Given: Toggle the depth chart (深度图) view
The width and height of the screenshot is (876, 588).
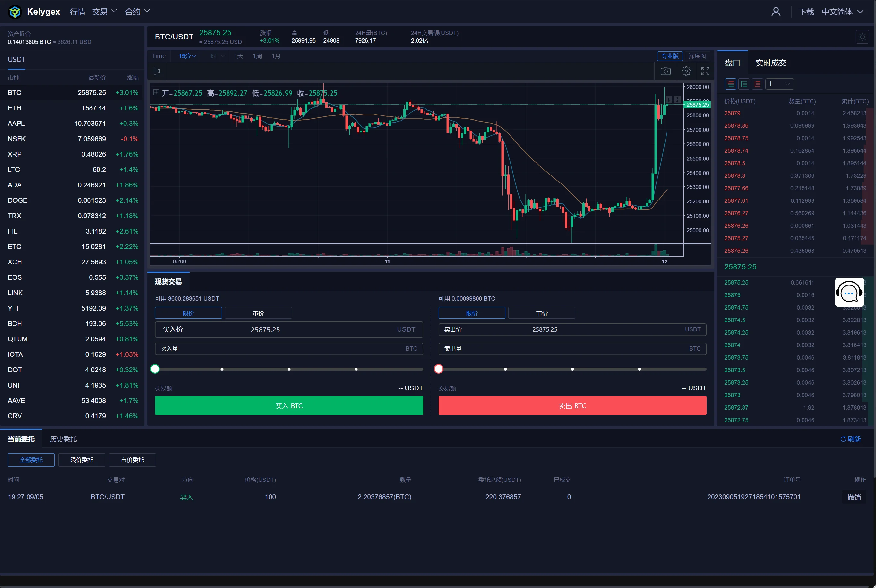Looking at the screenshot, I should click(697, 56).
